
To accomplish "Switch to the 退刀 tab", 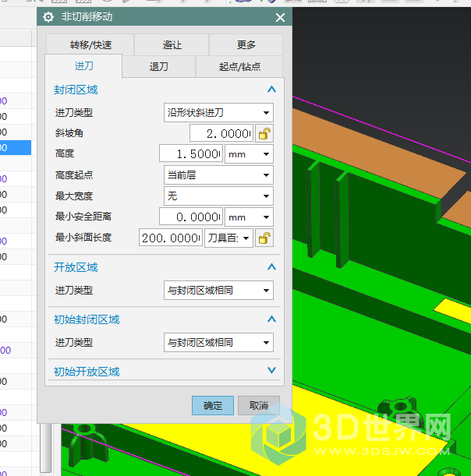I will point(158,67).
